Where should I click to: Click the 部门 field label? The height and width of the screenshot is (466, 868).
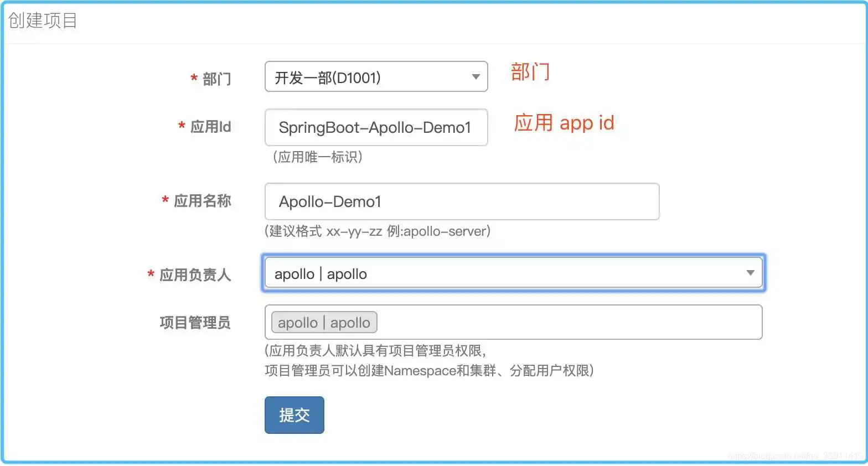(x=217, y=78)
